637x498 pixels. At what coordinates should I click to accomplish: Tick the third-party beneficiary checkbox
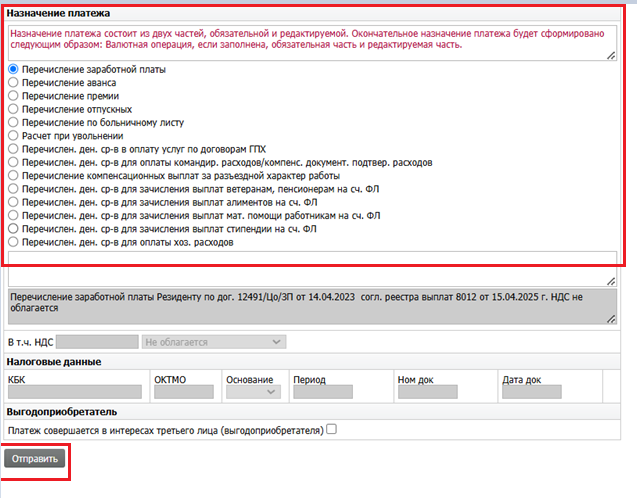pos(332,430)
